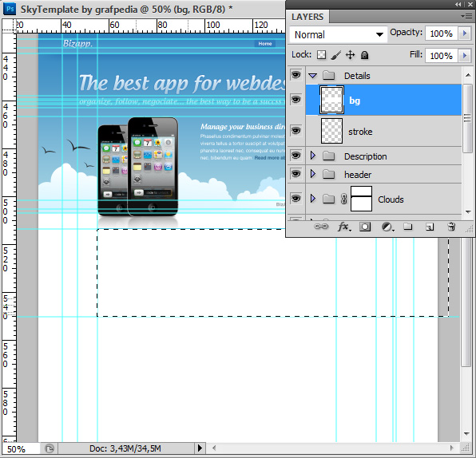
Task: Create a new layer
Action: pyautogui.click(x=430, y=227)
